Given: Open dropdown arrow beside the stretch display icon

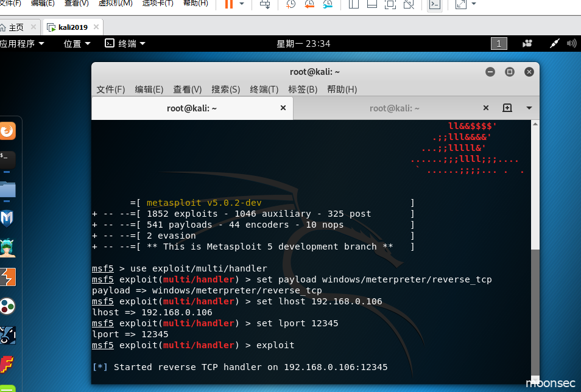Looking at the screenshot, I should click(474, 4).
